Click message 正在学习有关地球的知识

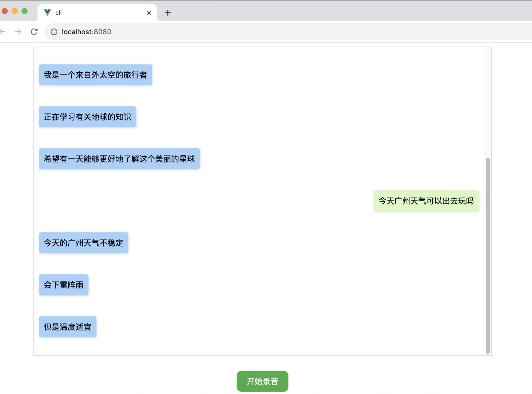pyautogui.click(x=87, y=117)
